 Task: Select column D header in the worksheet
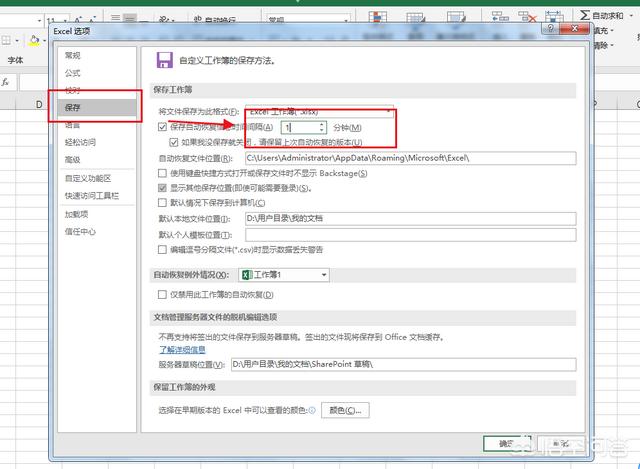tap(39, 104)
